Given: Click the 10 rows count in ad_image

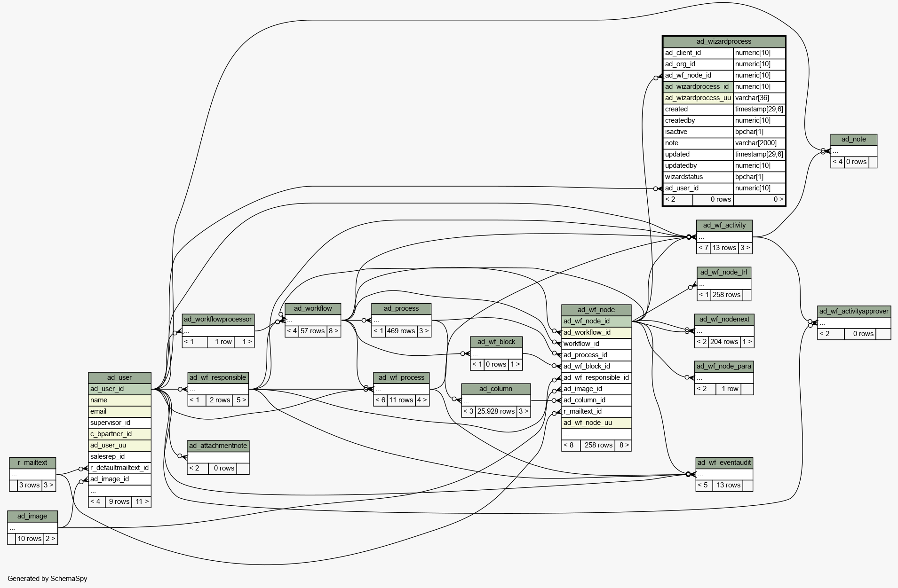Looking at the screenshot, I should (x=30, y=539).
